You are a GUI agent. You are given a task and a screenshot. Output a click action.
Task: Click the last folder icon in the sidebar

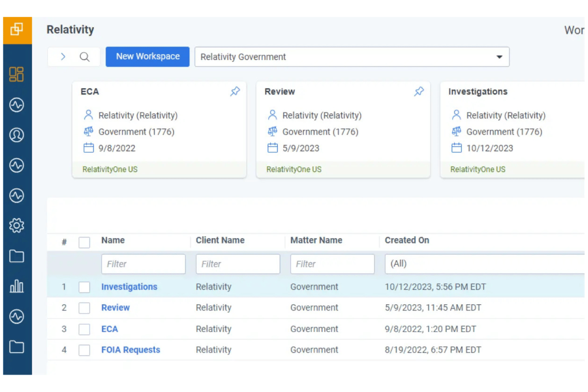tap(17, 347)
